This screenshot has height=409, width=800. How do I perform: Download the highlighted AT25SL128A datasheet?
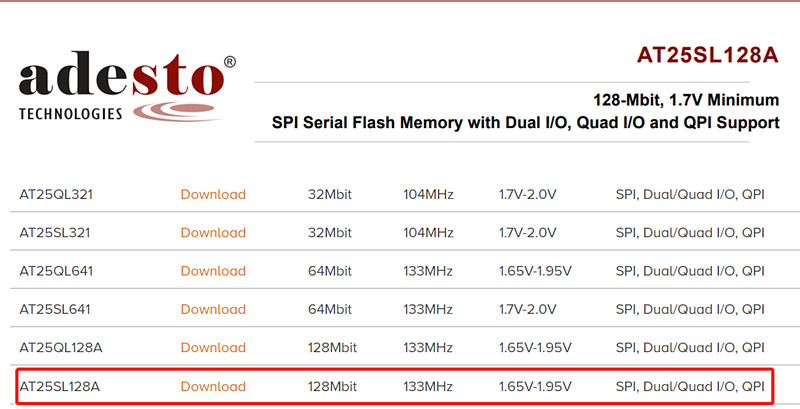point(213,387)
